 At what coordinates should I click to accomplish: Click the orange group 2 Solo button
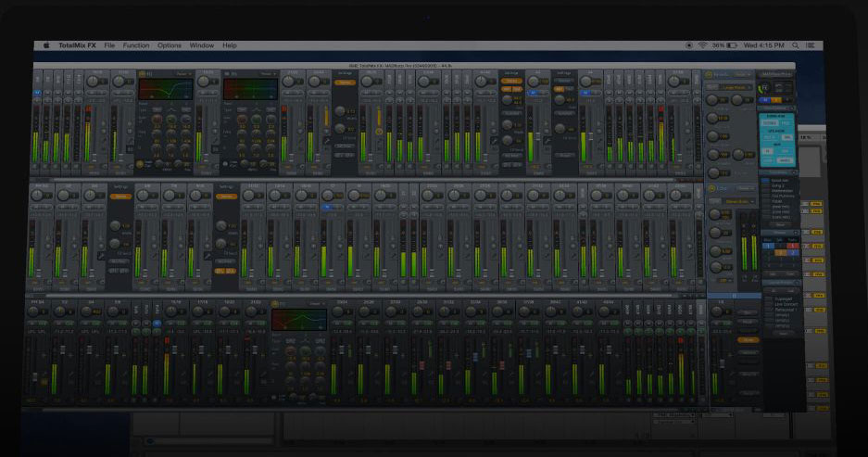(x=780, y=252)
